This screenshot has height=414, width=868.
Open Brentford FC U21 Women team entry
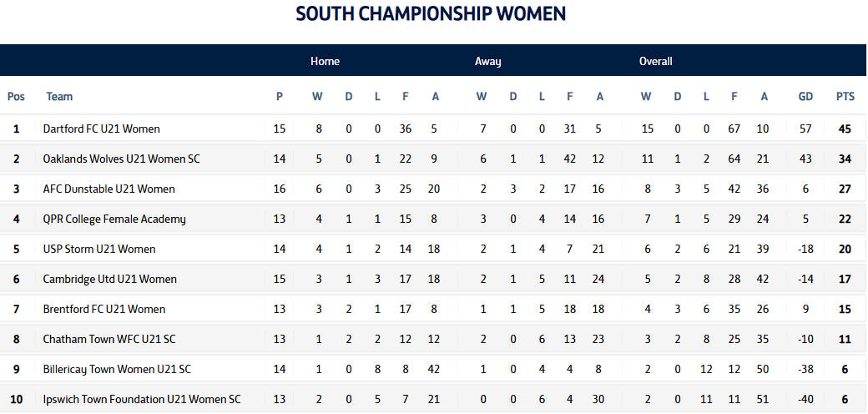coord(104,309)
